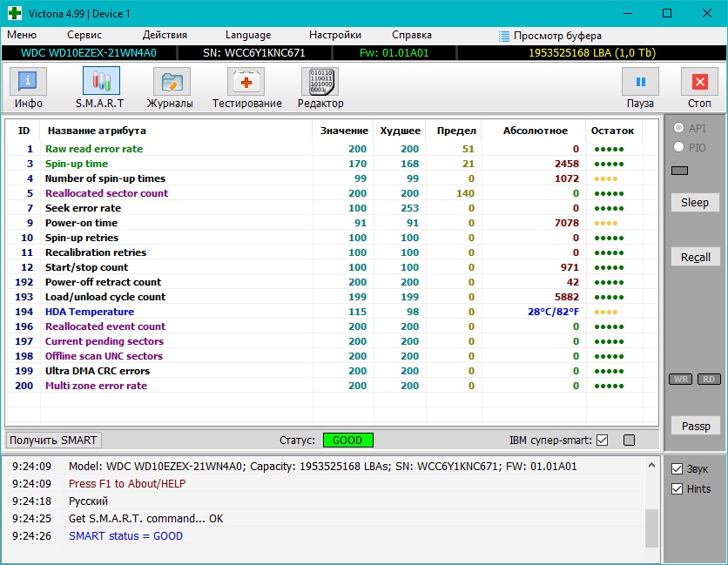Open the Журналы (logs) icon
Screen dimensions: 728x565
171,82
